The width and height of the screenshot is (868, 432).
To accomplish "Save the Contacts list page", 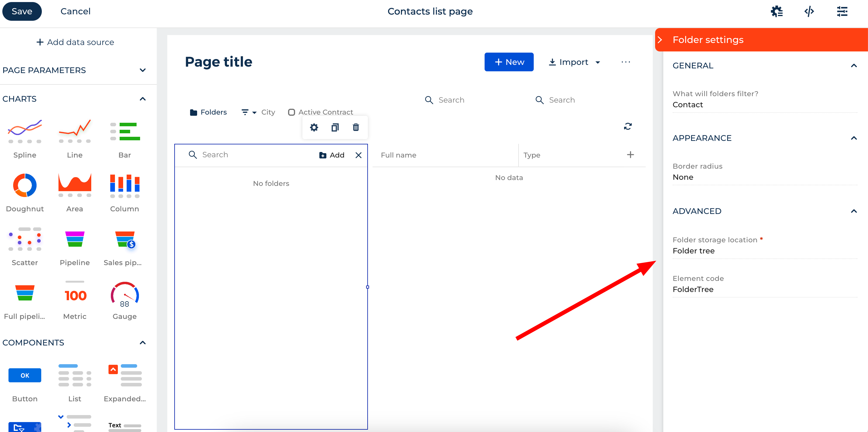I will pos(22,11).
